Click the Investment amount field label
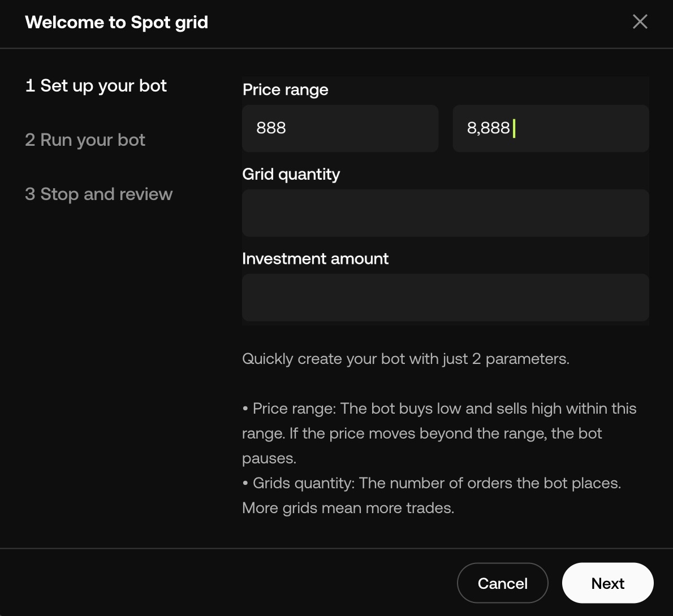Image resolution: width=673 pixels, height=616 pixels. click(x=315, y=259)
